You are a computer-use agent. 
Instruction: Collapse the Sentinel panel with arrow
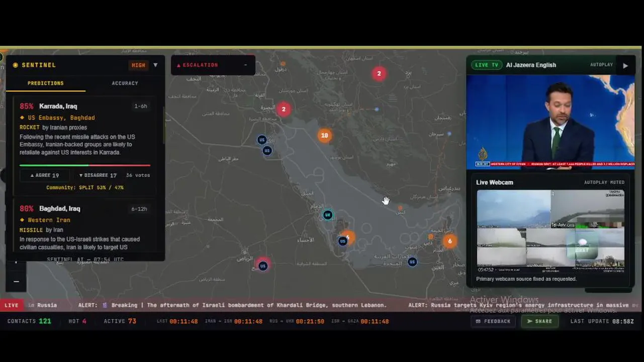[x=155, y=65]
